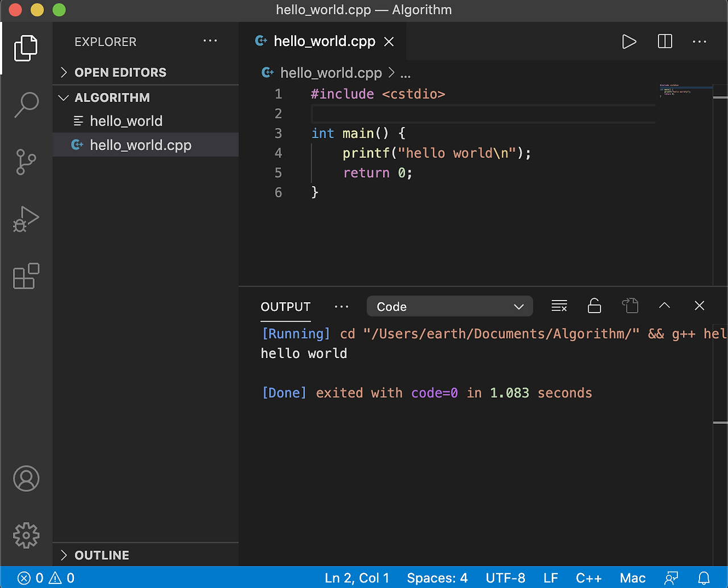Click the green macOS zoom button
The image size is (728, 588).
click(59, 10)
